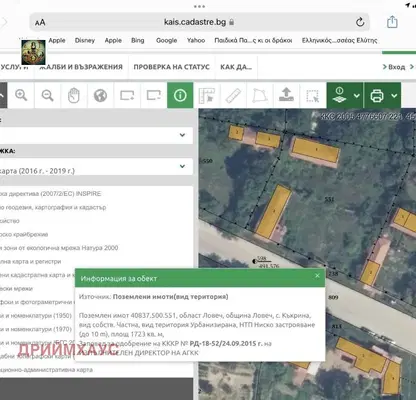Click the globe full extent icon
This screenshot has height=400, width=416.
pyautogui.click(x=100, y=95)
